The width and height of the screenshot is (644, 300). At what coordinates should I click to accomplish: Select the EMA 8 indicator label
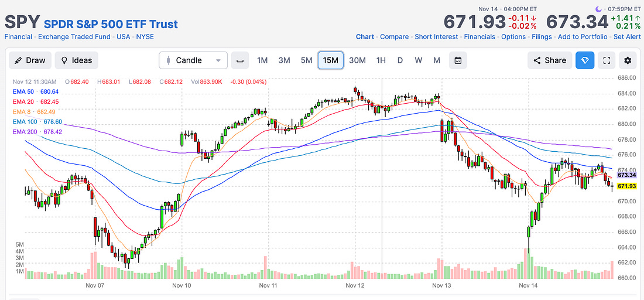point(34,111)
